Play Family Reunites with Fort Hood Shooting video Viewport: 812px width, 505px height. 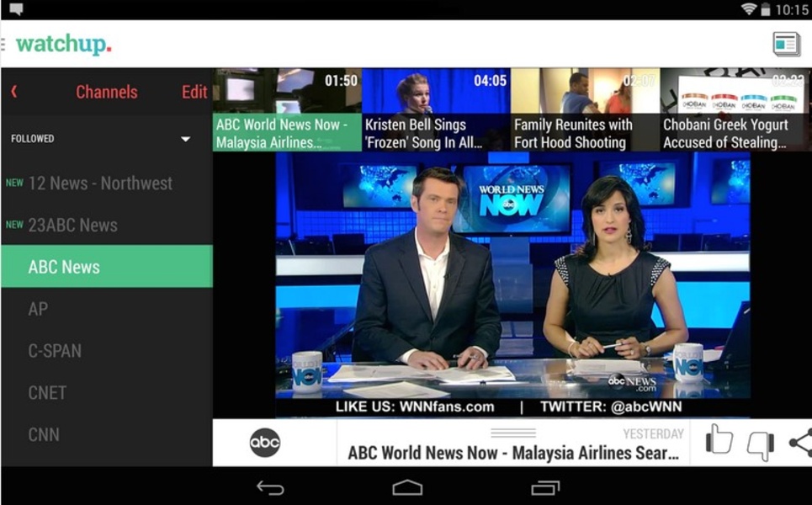[x=585, y=109]
